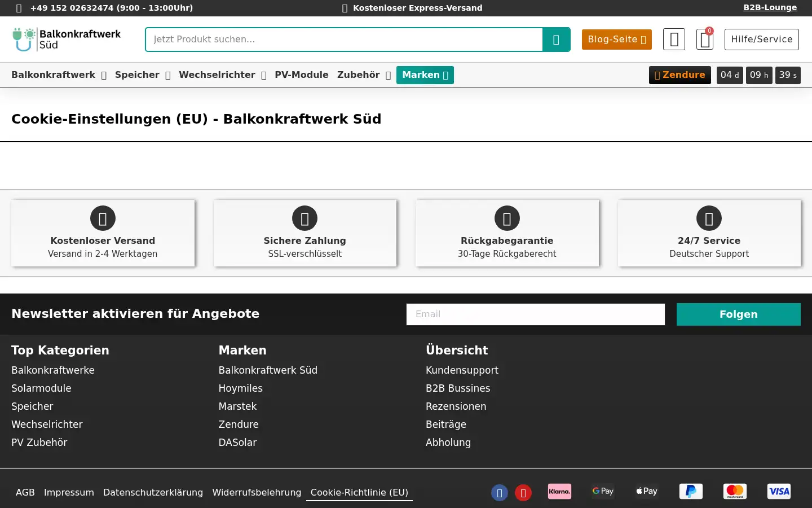Click the phone icon in top bar
This screenshot has height=508, width=812.
coord(19,8)
